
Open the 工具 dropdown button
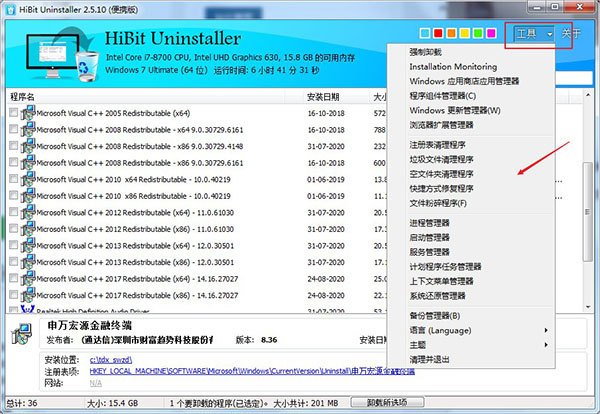pyautogui.click(x=534, y=34)
